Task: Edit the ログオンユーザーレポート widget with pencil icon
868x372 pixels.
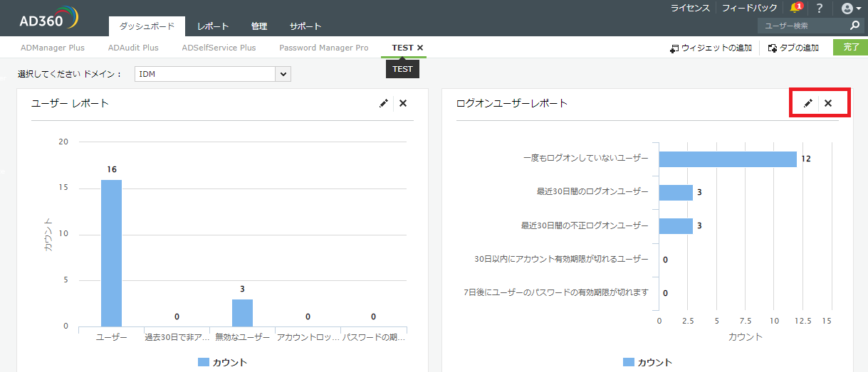Action: click(807, 103)
